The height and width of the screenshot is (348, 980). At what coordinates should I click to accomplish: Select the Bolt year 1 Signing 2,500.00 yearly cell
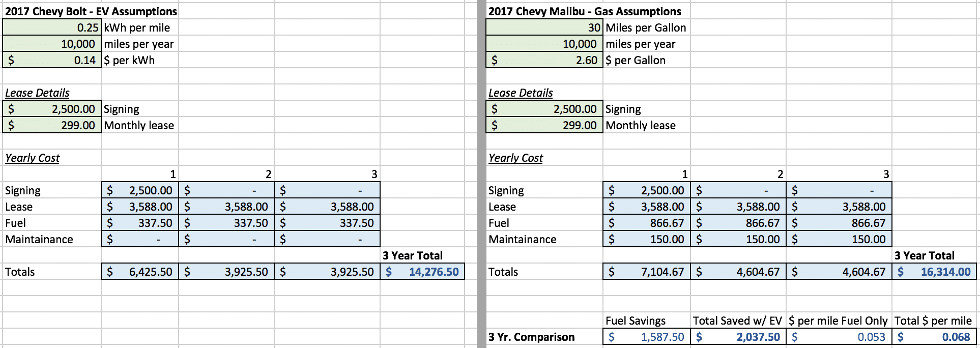pyautogui.click(x=140, y=190)
